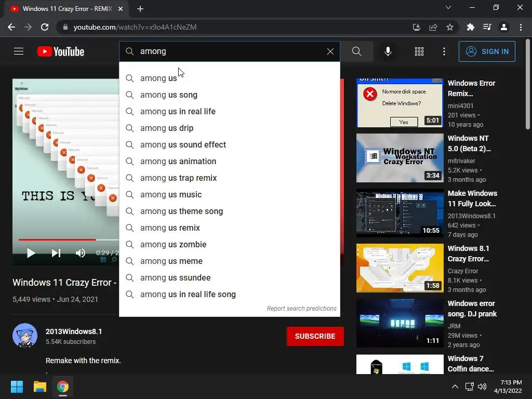Choose suggestion 'among us theme song'
The image size is (532, 399).
[x=229, y=211]
